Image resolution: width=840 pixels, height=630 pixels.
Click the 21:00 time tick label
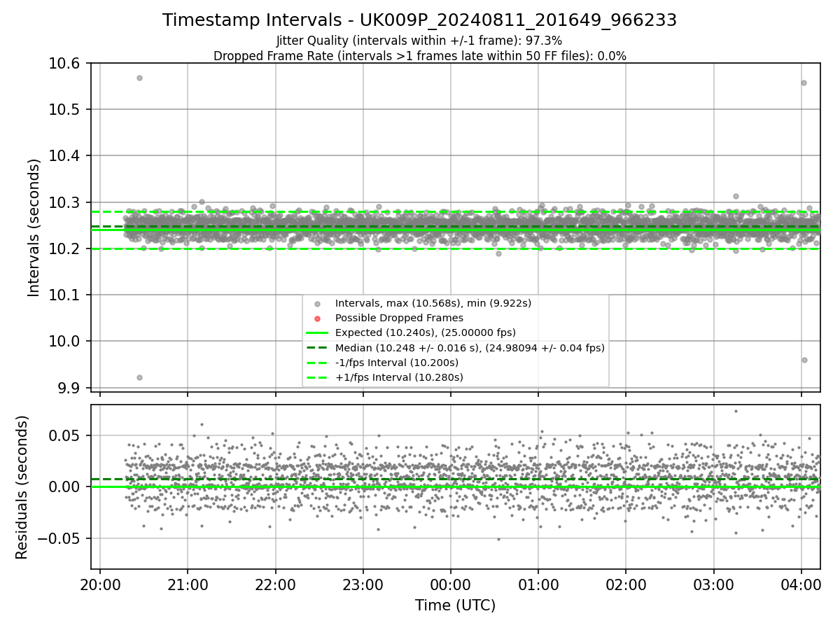coord(188,584)
